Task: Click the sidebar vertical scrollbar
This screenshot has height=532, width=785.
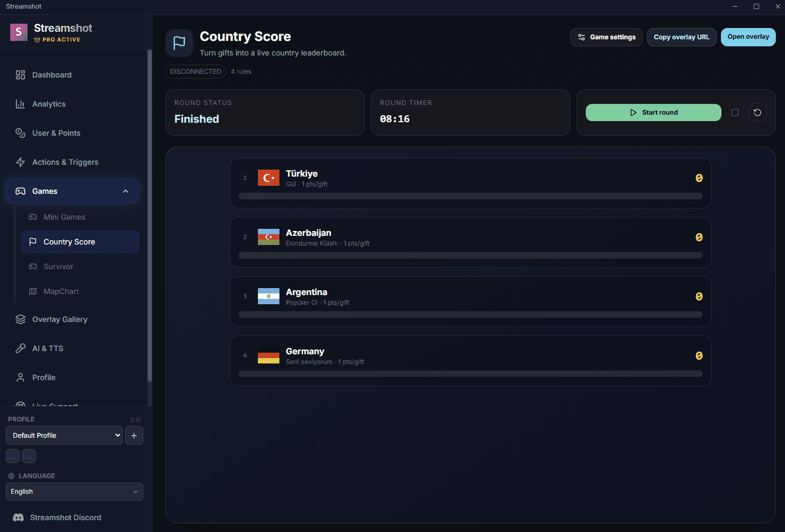Action: [149, 215]
